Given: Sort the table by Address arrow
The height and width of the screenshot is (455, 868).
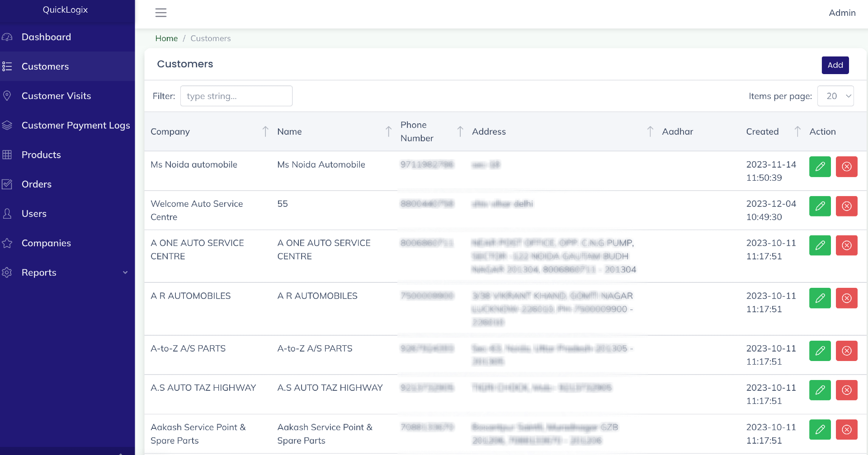Looking at the screenshot, I should tap(650, 131).
